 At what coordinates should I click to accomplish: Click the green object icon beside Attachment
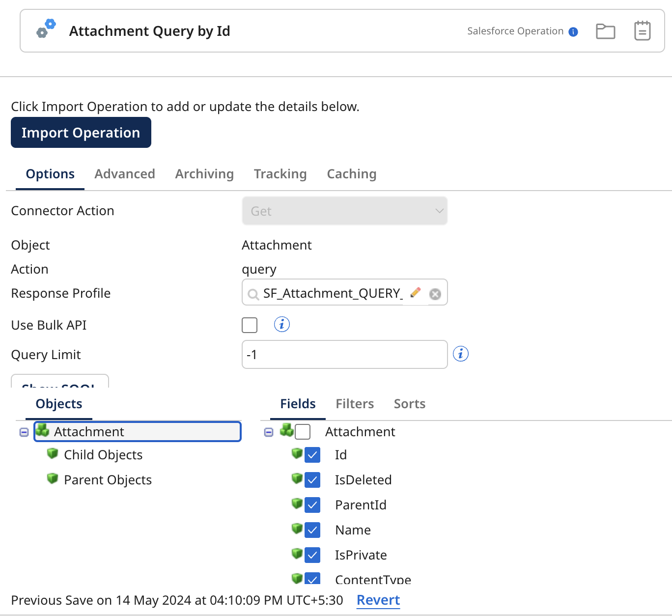43,430
